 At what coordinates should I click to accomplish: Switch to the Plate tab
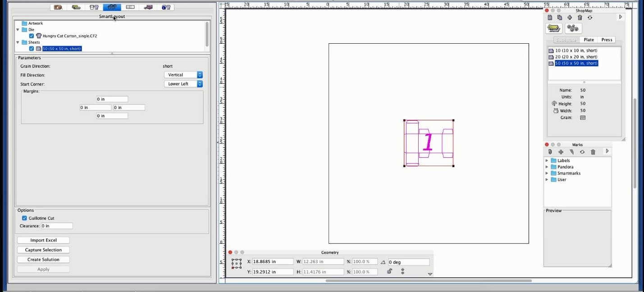click(589, 40)
